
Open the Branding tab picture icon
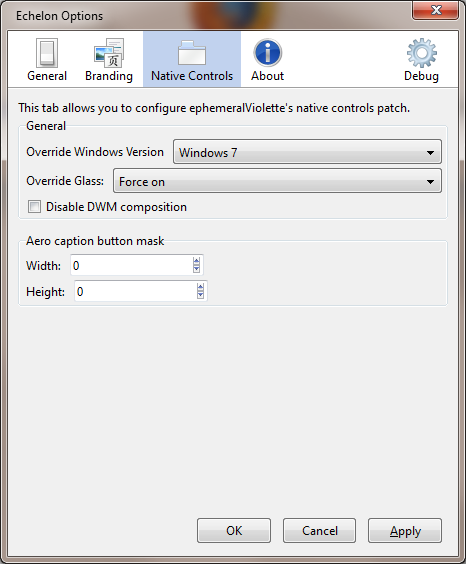coord(109,53)
